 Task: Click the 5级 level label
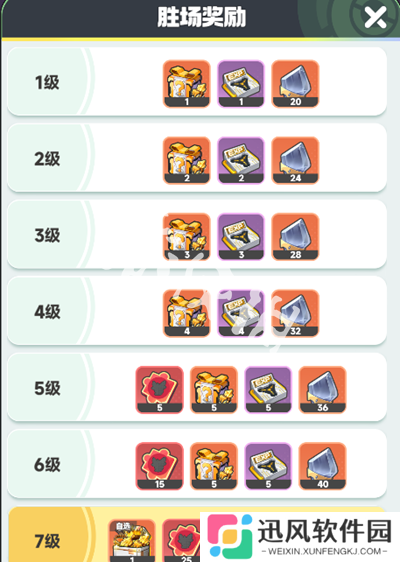point(47,388)
